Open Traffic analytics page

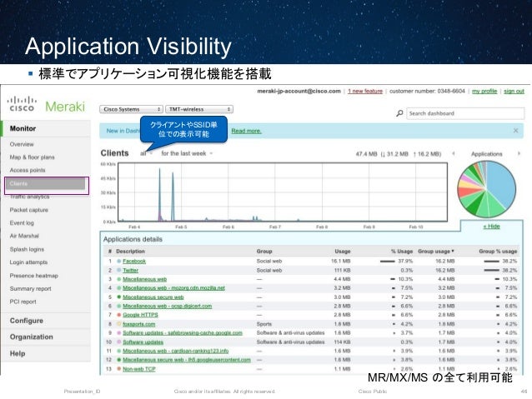29,197
